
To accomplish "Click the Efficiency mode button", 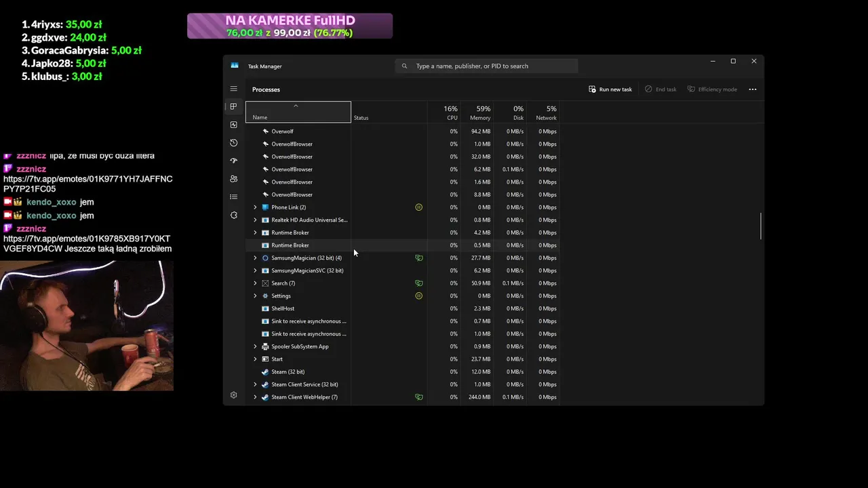I will click(x=712, y=89).
